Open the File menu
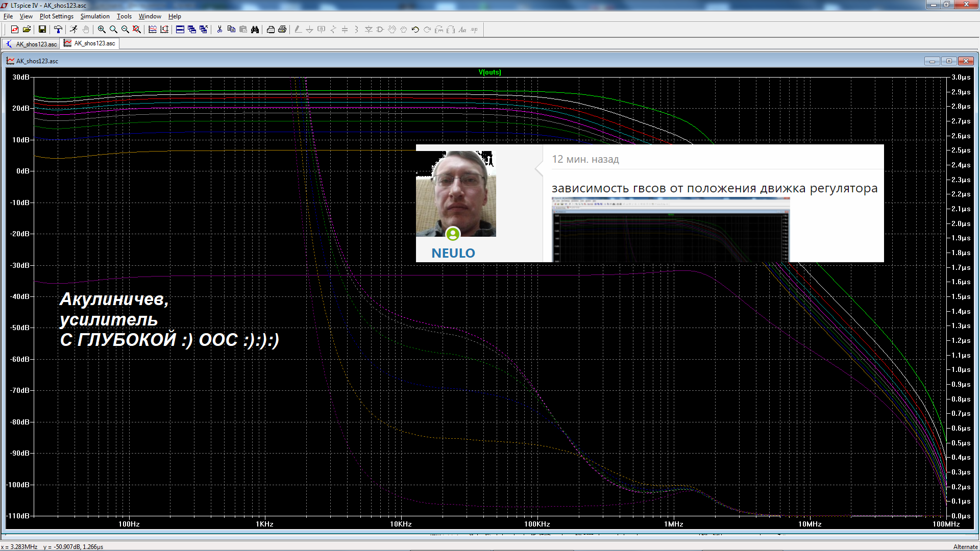This screenshot has width=980, height=551. point(8,16)
